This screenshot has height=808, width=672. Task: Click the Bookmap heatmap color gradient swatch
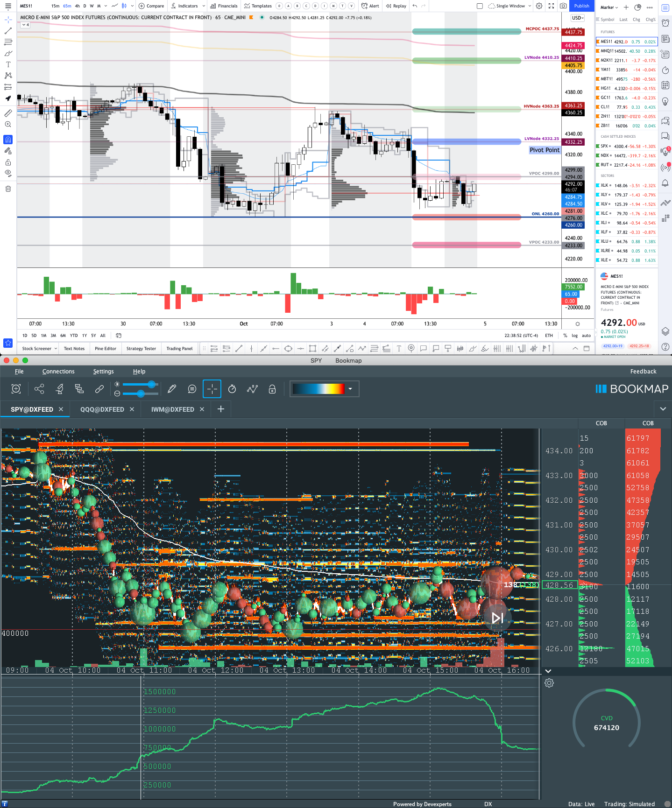click(x=318, y=389)
